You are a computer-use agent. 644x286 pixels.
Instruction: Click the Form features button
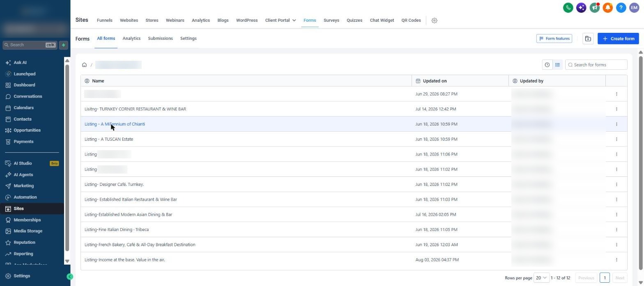coord(554,39)
